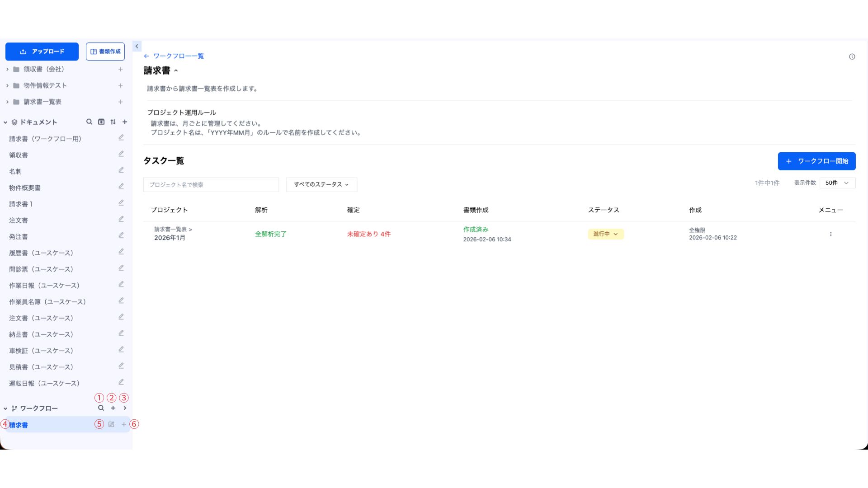Select 物件概要書 in the document list
This screenshot has width=868, height=488.
point(25,188)
